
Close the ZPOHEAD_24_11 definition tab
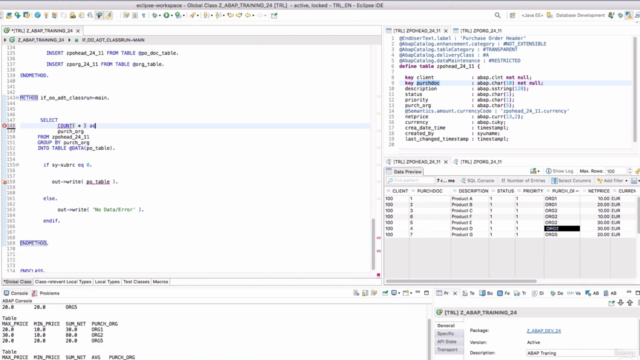point(446,31)
